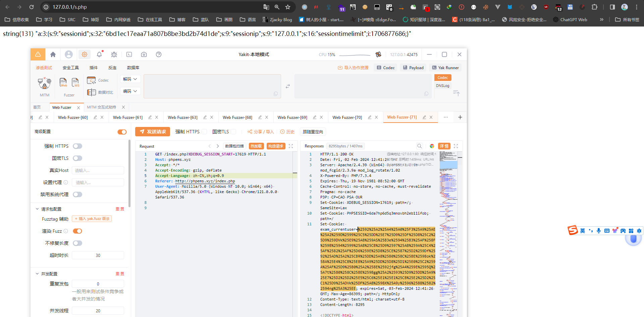Viewport: 644px width, 317px height.
Task: Open the Yakit home icon
Action: tap(53, 54)
